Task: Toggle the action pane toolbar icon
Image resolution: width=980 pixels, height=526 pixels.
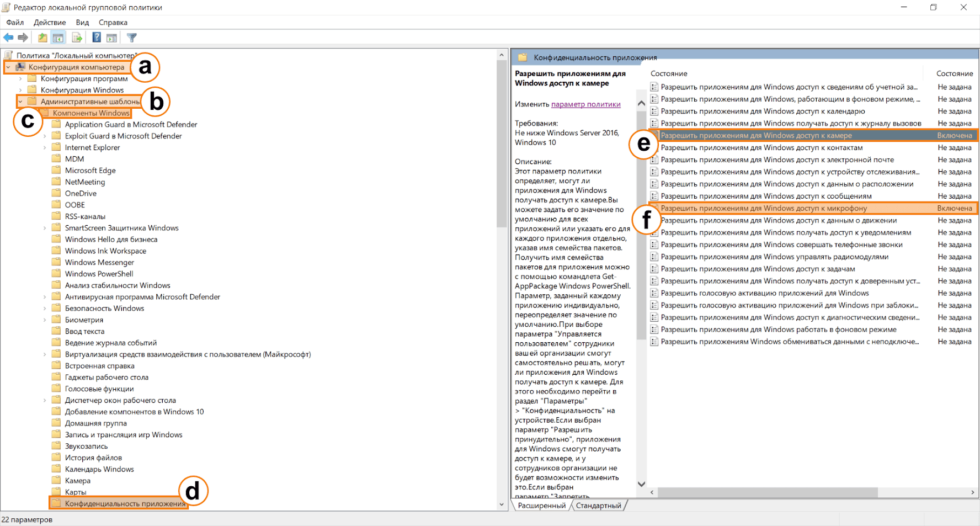Action: click(111, 38)
